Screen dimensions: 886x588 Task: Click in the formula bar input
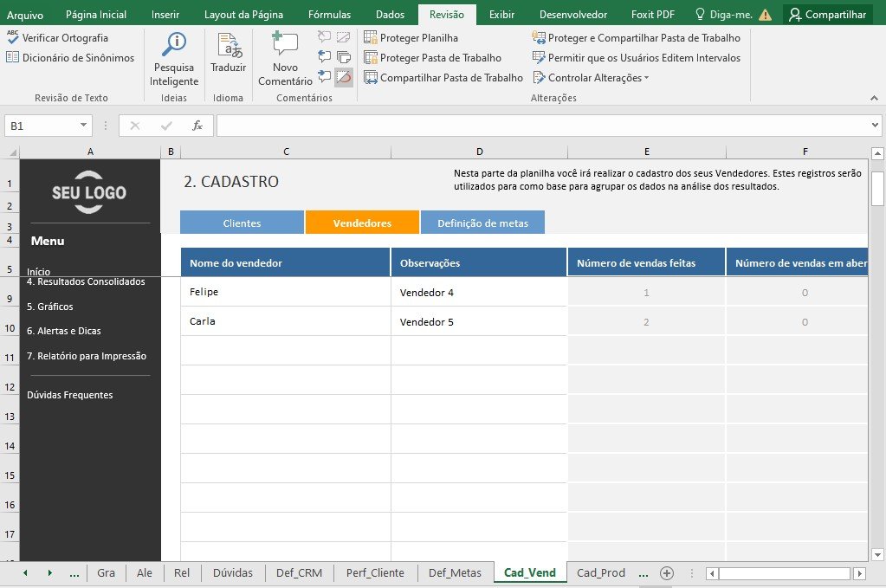(x=542, y=126)
